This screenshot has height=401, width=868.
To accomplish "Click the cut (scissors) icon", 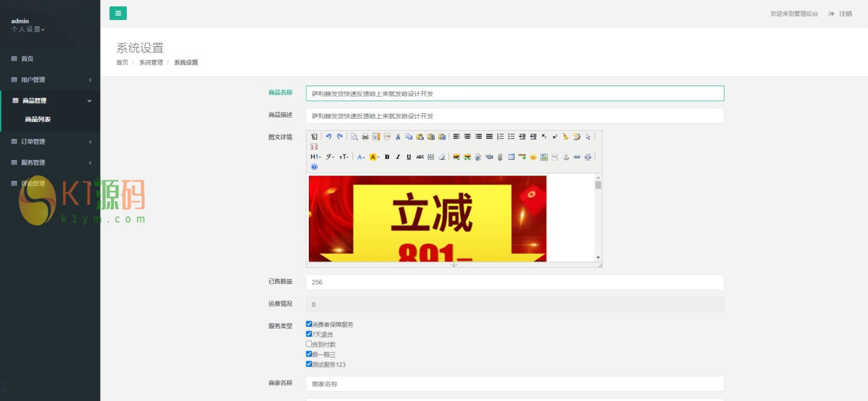I will click(398, 136).
